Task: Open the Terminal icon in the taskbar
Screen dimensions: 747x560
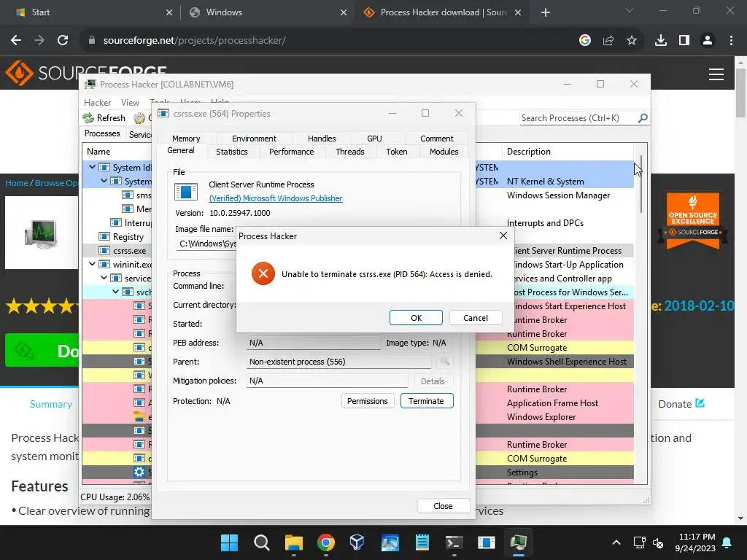Action: (x=453, y=542)
